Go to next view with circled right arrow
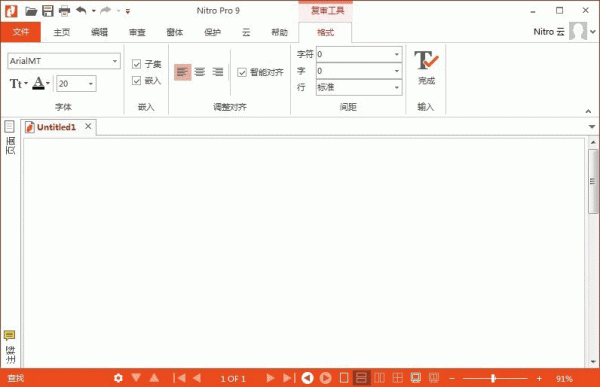 point(326,378)
